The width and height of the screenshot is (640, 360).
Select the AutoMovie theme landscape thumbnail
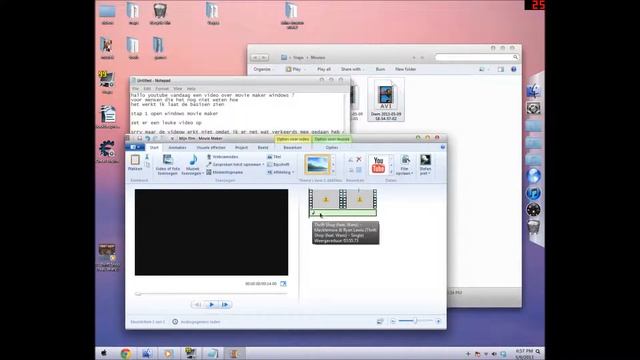tap(317, 164)
